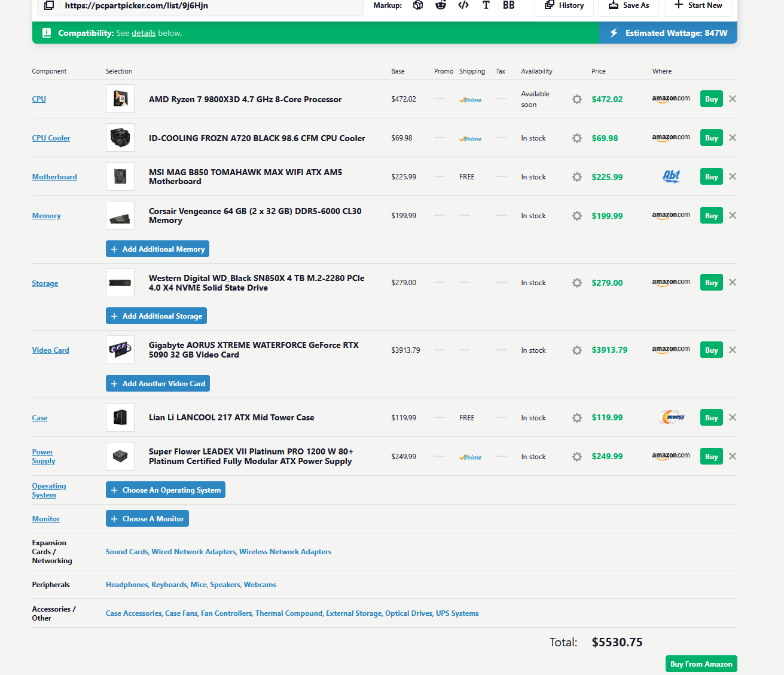Open the Monitor category link

pyautogui.click(x=46, y=519)
